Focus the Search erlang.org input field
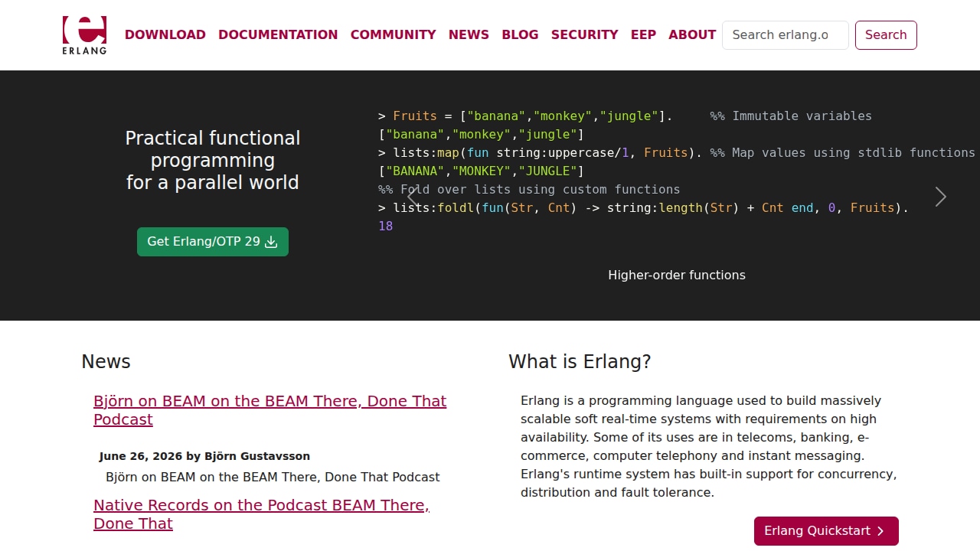 [786, 35]
